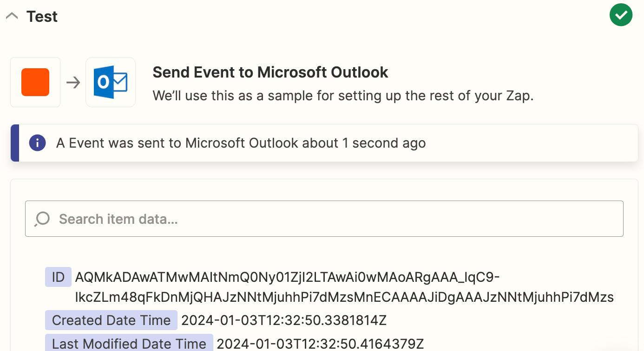Click the ID value line starting AQMkADAw
Image resolution: width=644 pixels, height=351 pixels.
(287, 277)
